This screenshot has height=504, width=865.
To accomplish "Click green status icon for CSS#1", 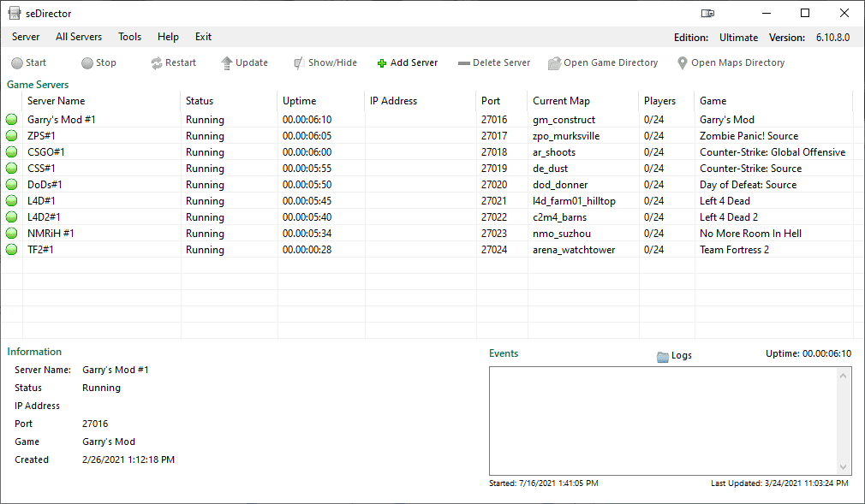I will (12, 169).
